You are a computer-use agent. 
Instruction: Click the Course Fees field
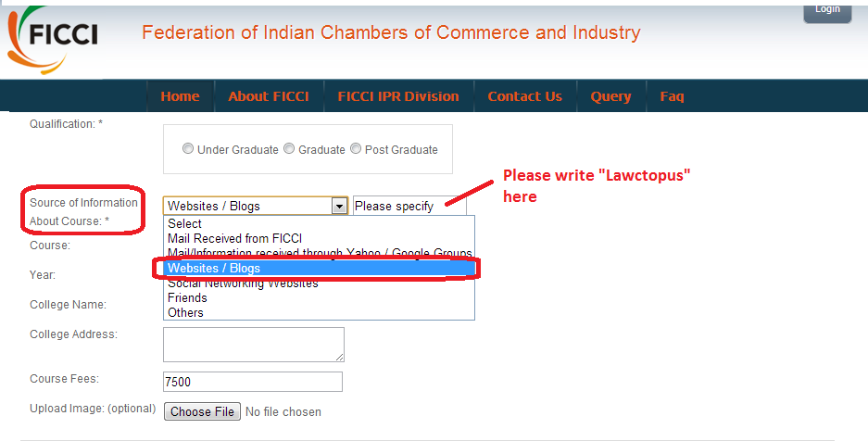click(x=253, y=382)
